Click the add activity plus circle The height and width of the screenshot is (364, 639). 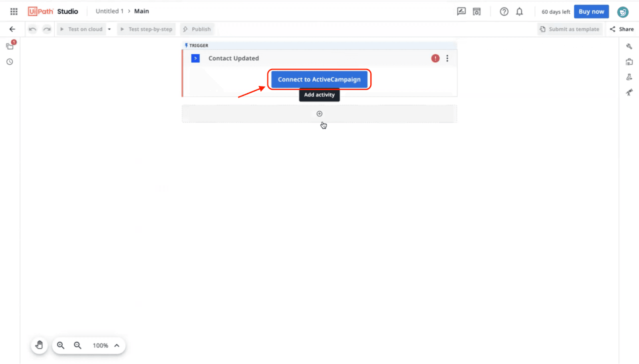point(319,114)
